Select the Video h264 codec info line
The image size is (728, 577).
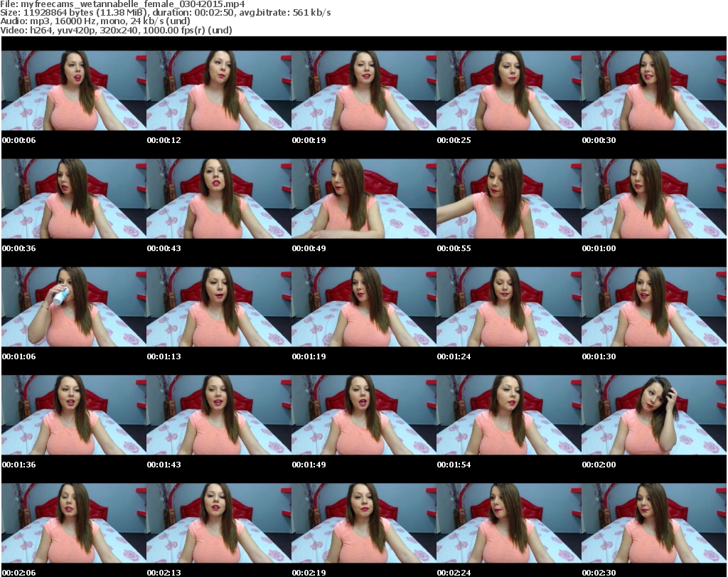click(116, 30)
